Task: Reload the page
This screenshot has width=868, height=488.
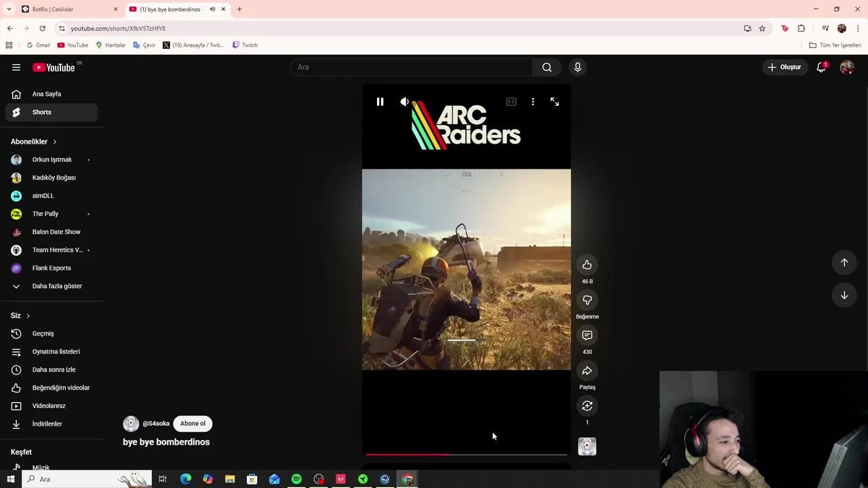Action: click(42, 28)
